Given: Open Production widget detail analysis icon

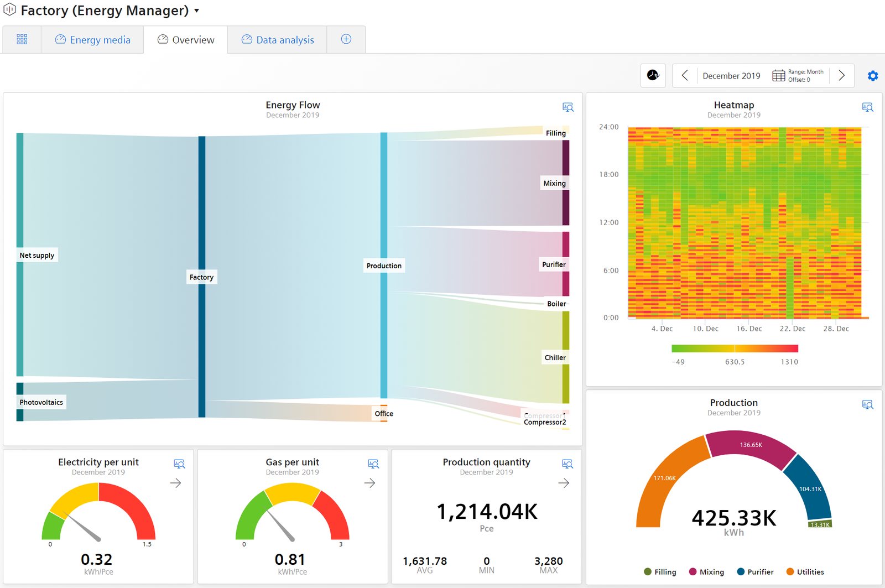Looking at the screenshot, I should pos(868,405).
